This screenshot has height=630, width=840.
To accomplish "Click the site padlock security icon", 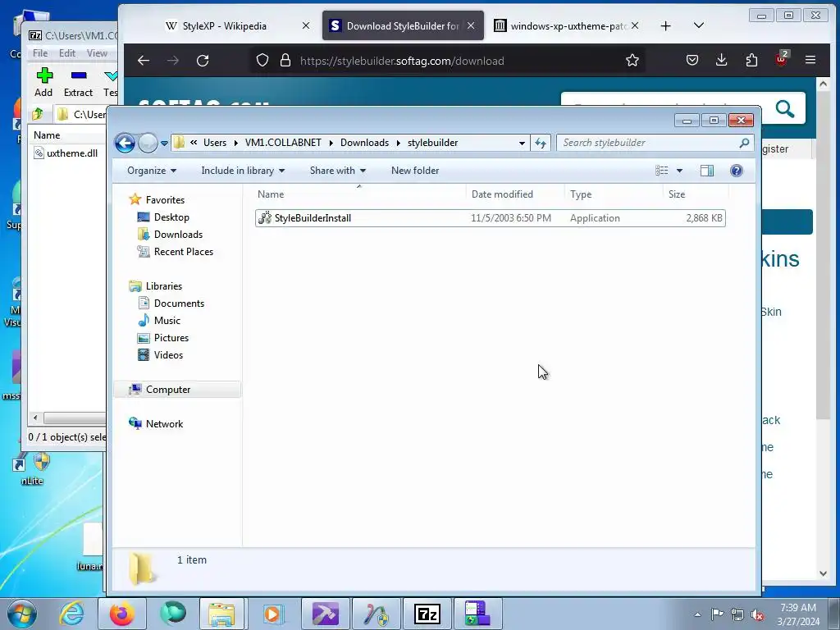I will [x=285, y=61].
